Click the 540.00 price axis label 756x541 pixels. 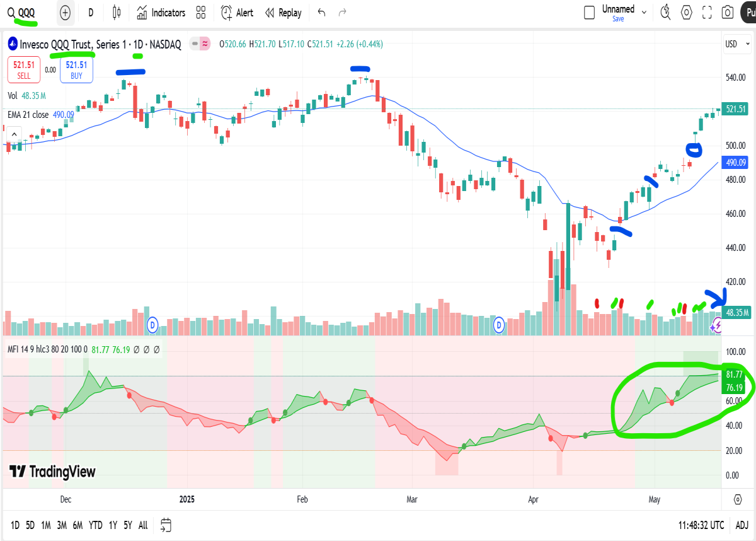tap(735, 78)
